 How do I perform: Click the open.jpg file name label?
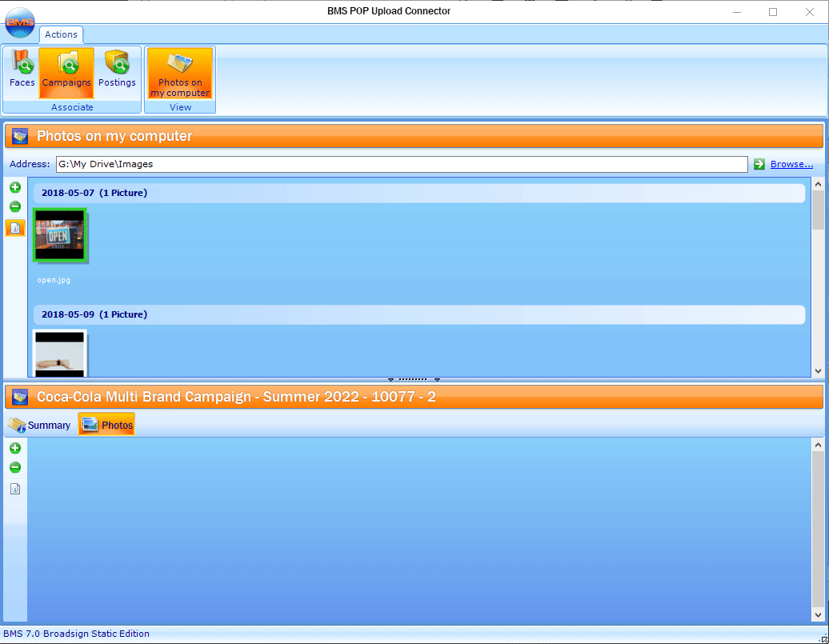point(54,280)
